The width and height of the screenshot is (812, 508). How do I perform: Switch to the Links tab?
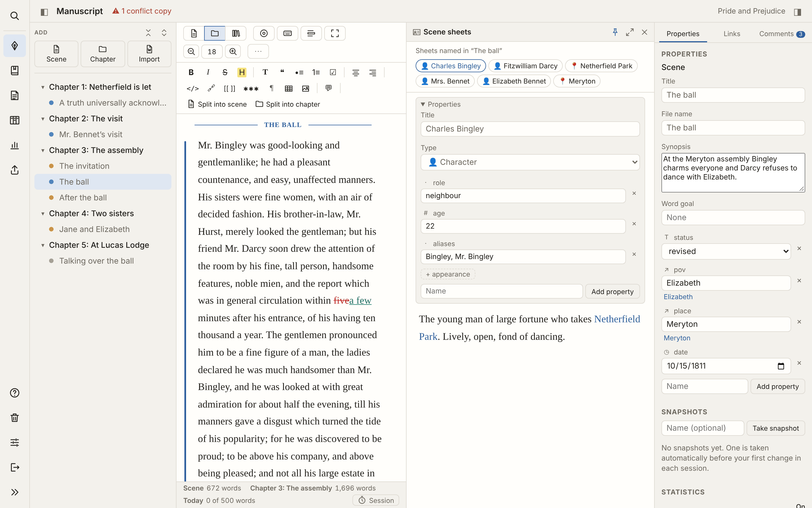tap(731, 34)
